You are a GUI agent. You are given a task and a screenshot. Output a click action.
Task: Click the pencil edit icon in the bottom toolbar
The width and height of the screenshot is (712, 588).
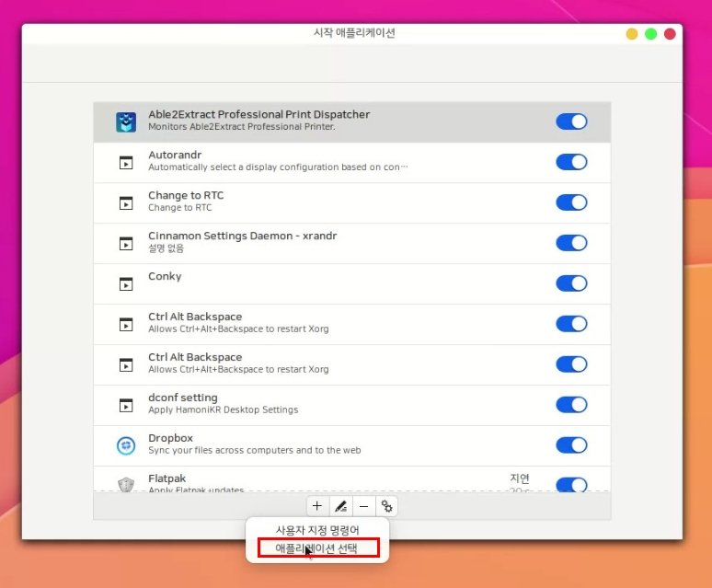coord(340,506)
